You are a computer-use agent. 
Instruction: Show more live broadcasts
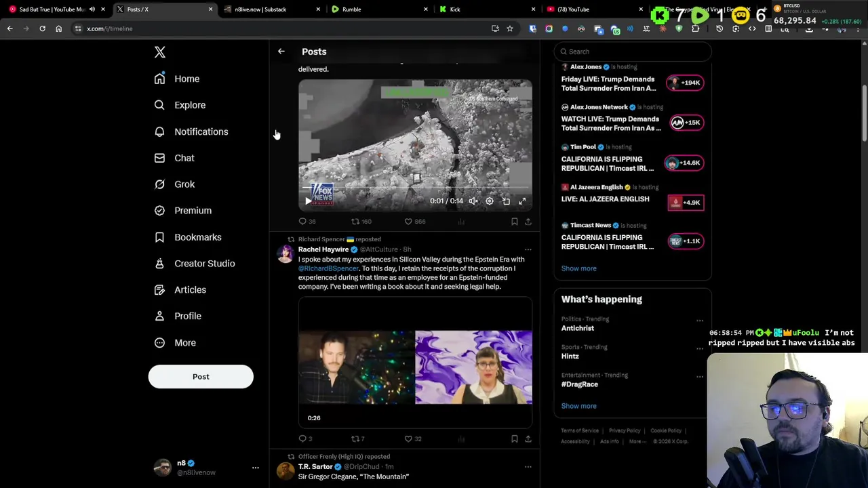pos(578,268)
